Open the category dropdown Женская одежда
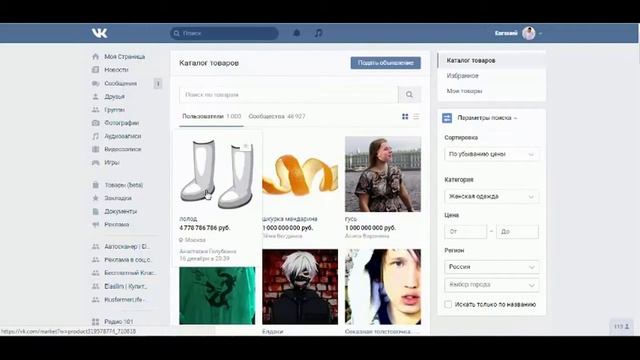Image resolution: width=640 pixels, height=360 pixels. 491,196
